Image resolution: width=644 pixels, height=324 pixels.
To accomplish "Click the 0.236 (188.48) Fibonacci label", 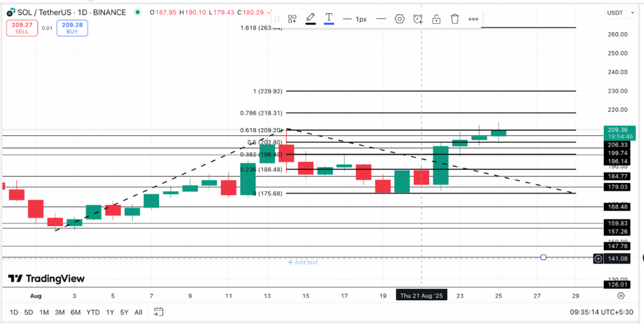I will tap(261, 169).
